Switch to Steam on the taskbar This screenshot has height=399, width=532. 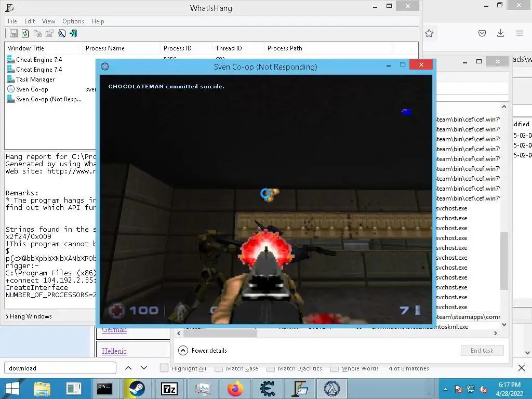pyautogui.click(x=137, y=389)
